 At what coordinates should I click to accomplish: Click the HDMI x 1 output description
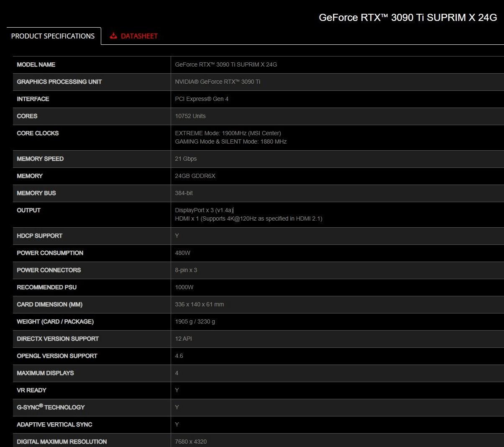point(248,218)
